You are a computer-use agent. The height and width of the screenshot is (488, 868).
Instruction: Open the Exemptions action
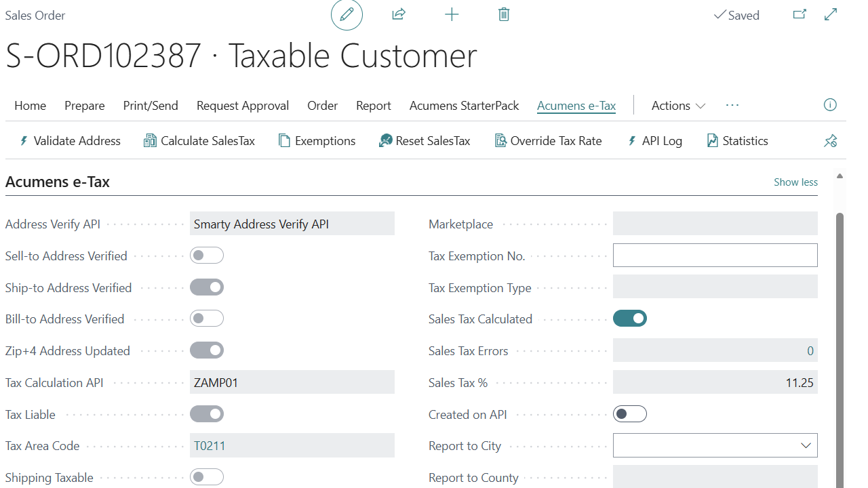[317, 141]
